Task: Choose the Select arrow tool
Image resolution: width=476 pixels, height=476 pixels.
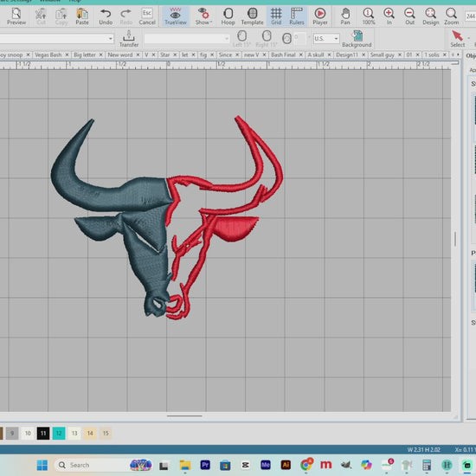Action: click(x=458, y=39)
